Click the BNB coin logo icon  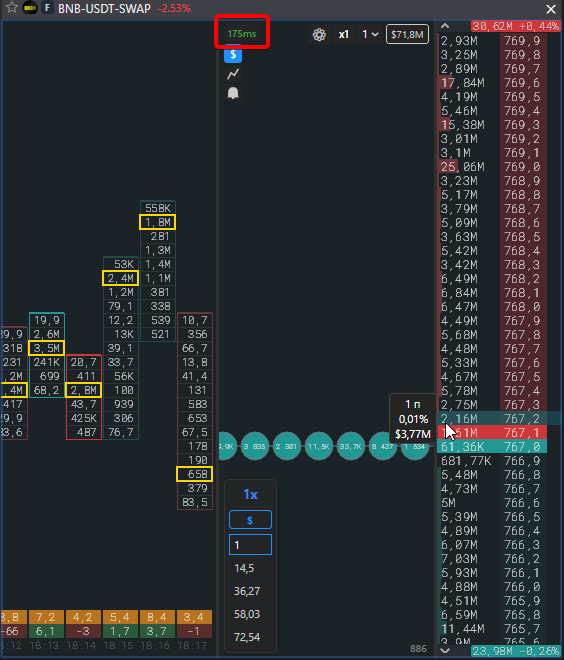pos(30,8)
